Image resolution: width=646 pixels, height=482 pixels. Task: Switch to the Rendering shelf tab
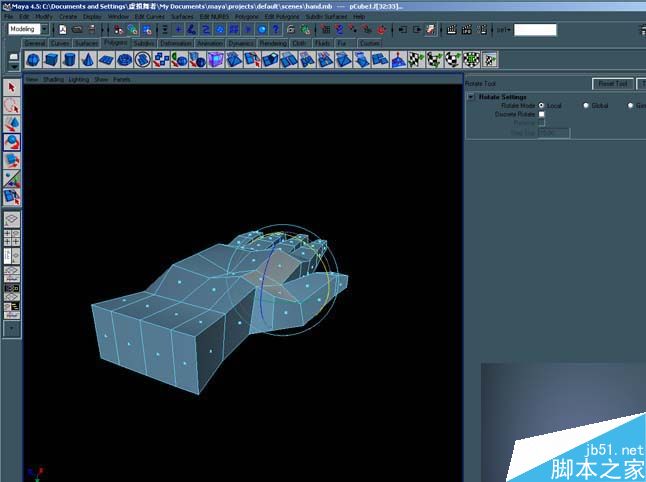273,43
